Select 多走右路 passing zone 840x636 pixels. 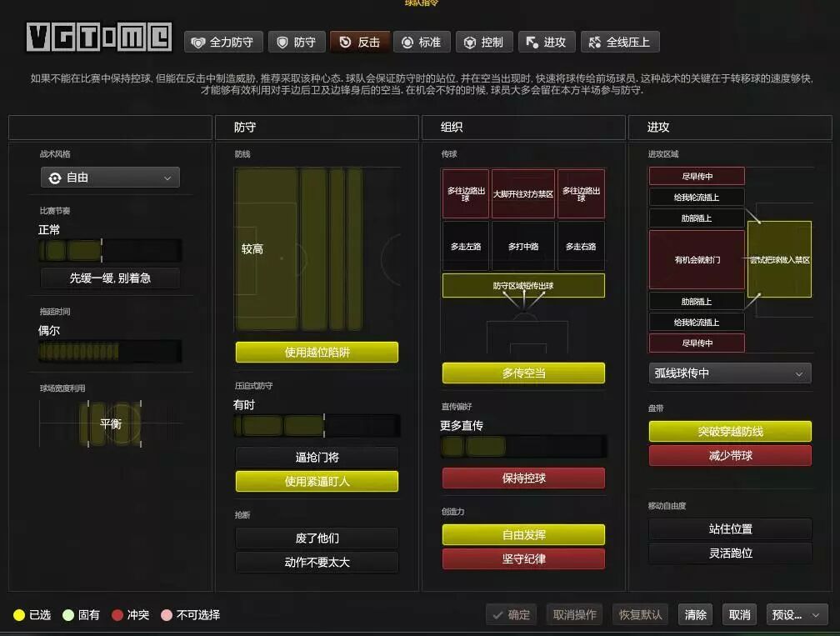pos(581,247)
